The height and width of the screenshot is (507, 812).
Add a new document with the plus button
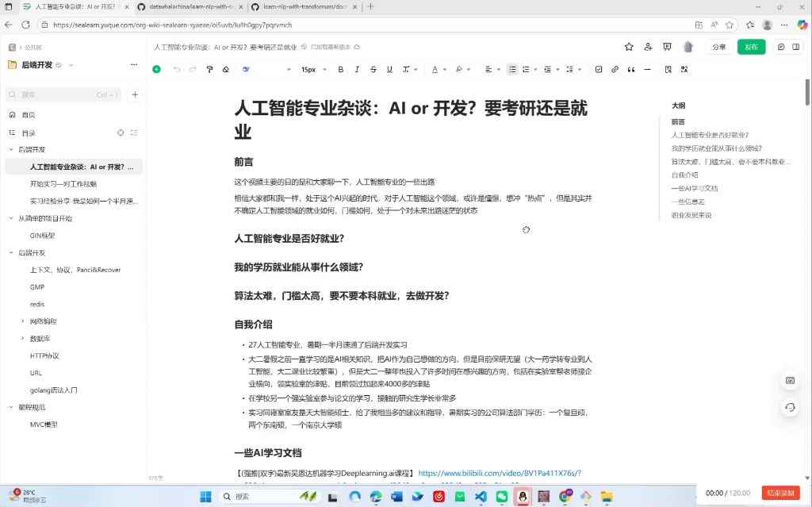(135, 95)
